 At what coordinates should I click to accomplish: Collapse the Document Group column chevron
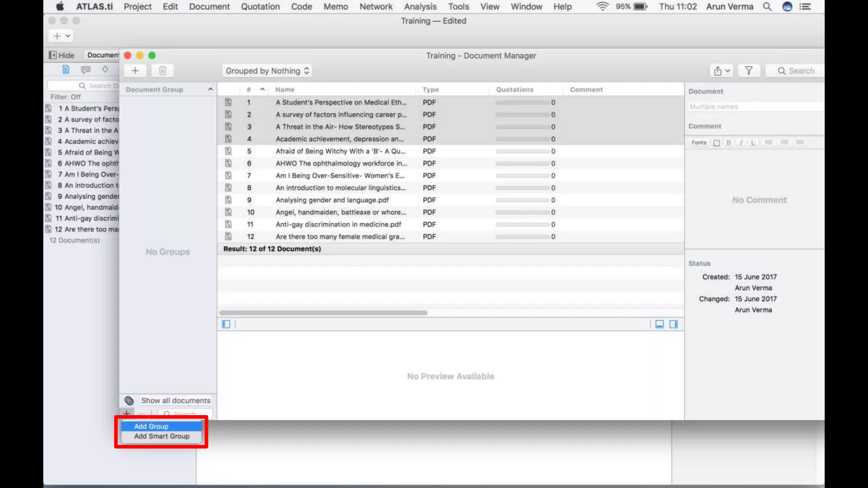[210, 89]
